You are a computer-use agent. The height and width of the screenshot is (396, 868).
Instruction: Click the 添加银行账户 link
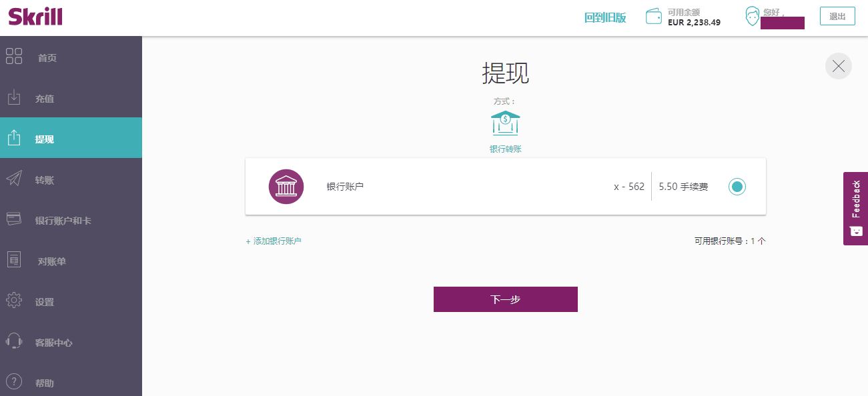(274, 241)
